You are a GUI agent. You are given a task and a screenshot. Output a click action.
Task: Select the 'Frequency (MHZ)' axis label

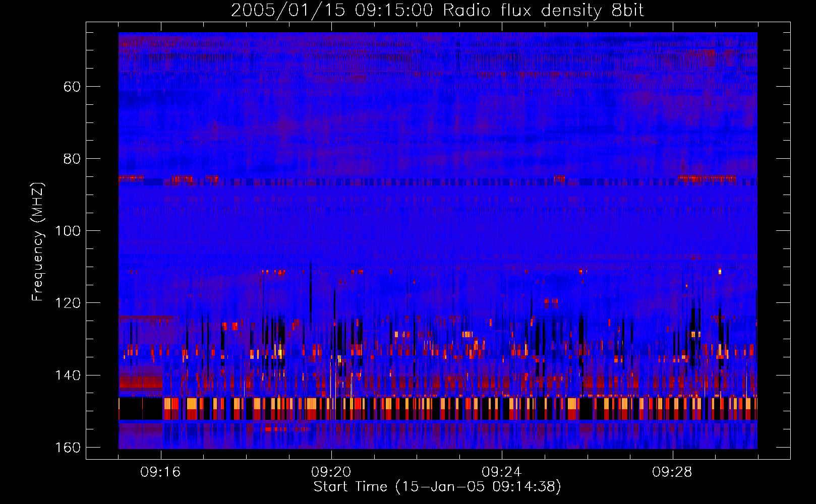click(38, 242)
